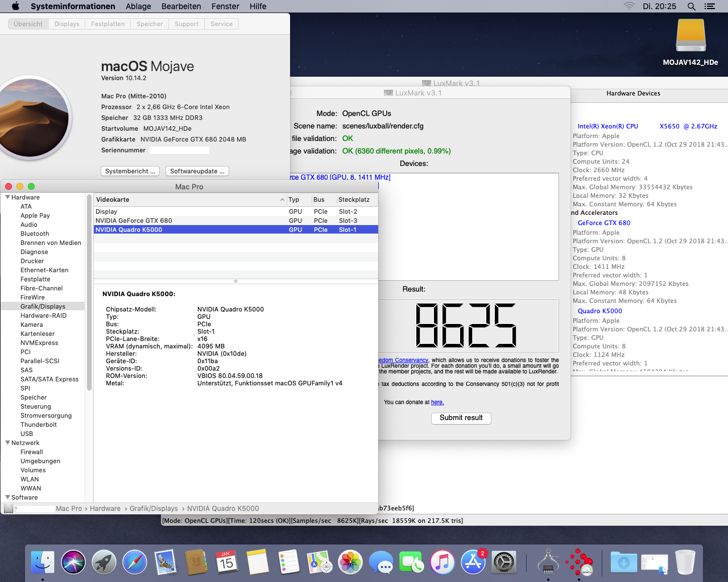Switch to the Service tab
728x582 pixels.
[x=221, y=24]
